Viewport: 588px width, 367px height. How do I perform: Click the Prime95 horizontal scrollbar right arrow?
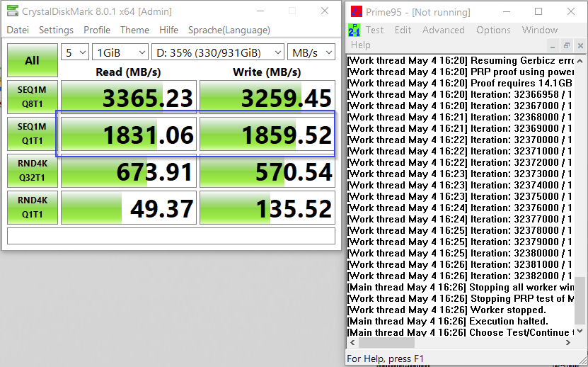(568, 343)
